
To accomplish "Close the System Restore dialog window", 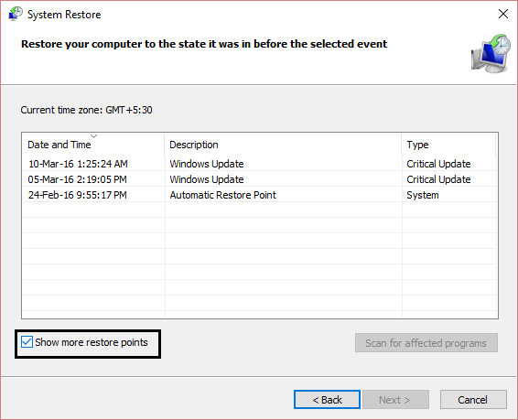I will click(503, 14).
